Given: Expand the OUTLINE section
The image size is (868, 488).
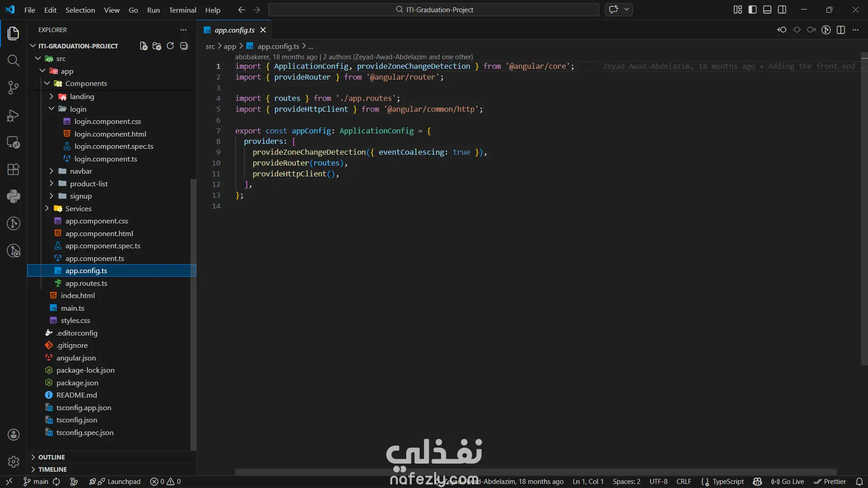Looking at the screenshot, I should point(112,457).
